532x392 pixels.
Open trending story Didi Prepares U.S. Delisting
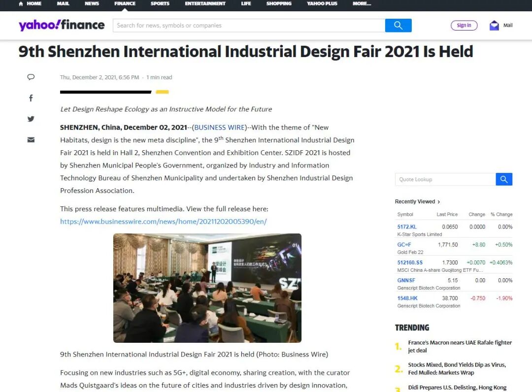[457, 388]
